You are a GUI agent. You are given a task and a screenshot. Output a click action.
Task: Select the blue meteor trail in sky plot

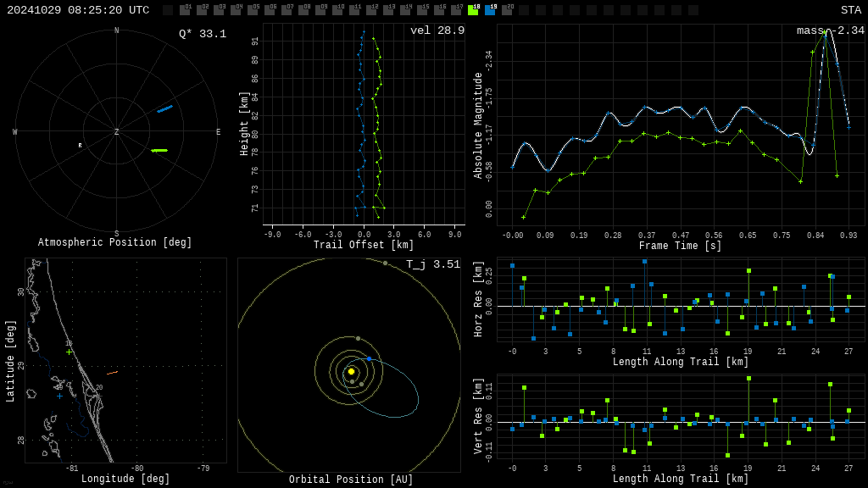(164, 108)
